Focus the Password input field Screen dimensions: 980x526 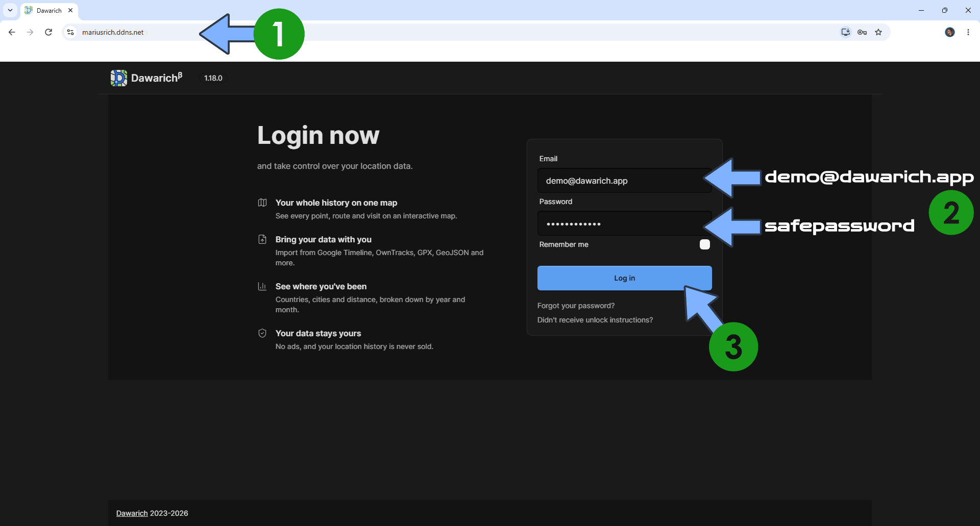pos(624,223)
